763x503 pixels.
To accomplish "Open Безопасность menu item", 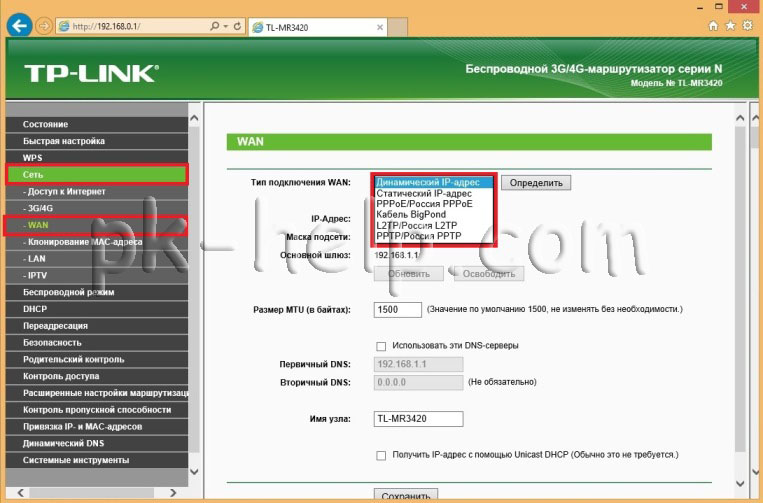I will [x=97, y=342].
